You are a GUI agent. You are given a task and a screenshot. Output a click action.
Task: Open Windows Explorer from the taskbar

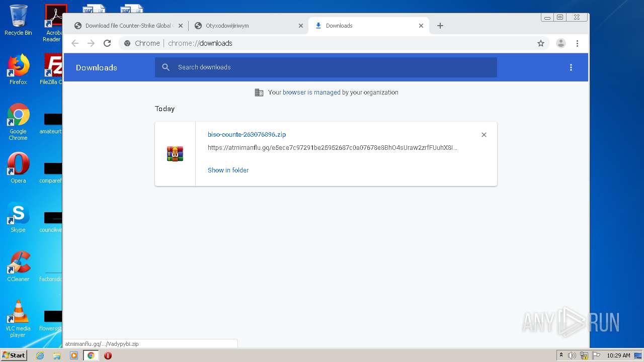pos(57,355)
